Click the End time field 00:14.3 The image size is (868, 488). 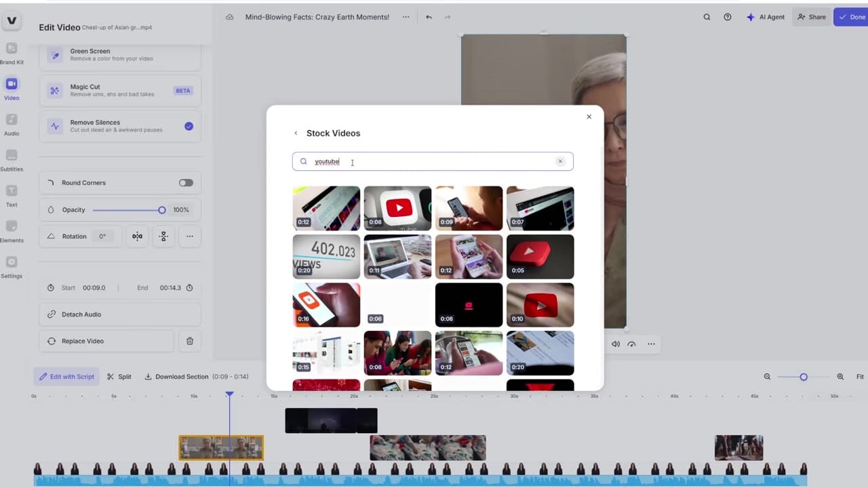[x=170, y=288]
